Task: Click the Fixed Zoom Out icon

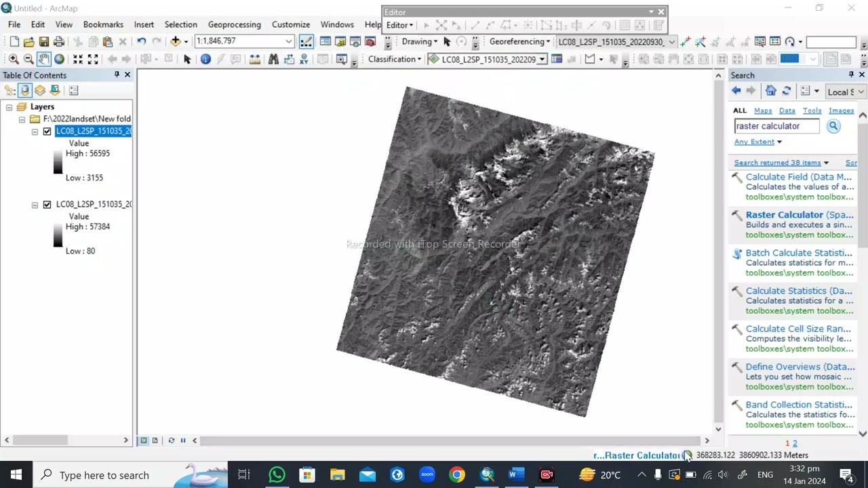Action: [x=93, y=60]
